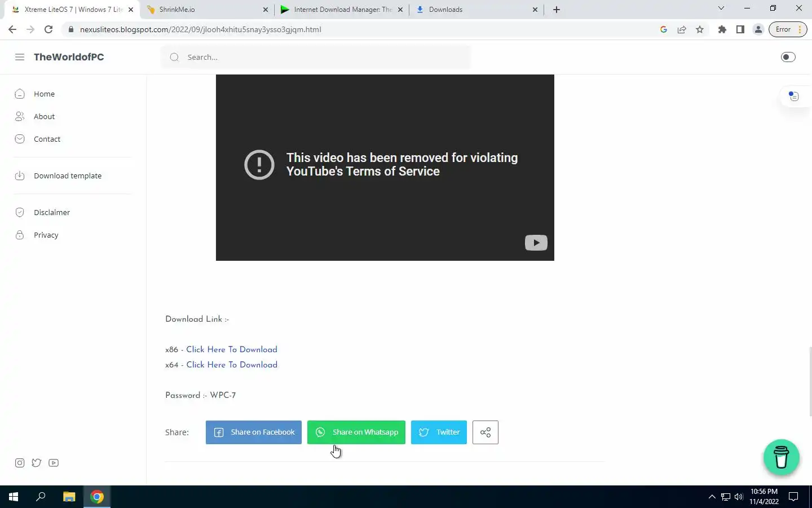Screen dimensions: 812x508
Task: Expand the tab search dropdown arrow
Action: (x=721, y=8)
